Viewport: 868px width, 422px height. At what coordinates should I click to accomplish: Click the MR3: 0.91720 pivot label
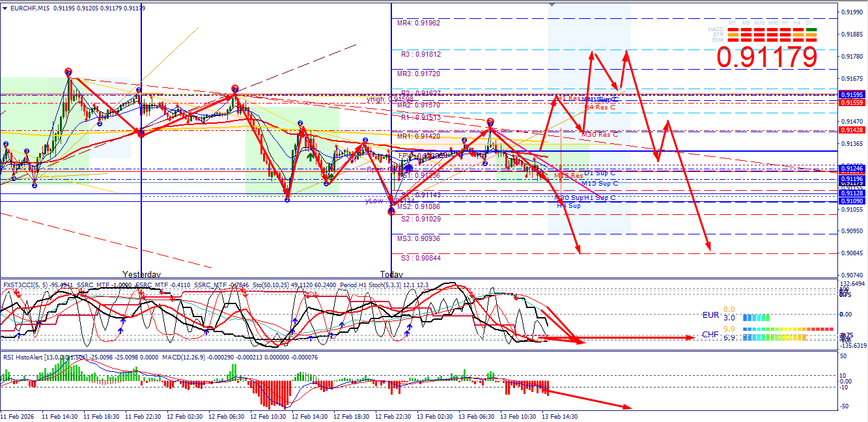click(x=419, y=74)
